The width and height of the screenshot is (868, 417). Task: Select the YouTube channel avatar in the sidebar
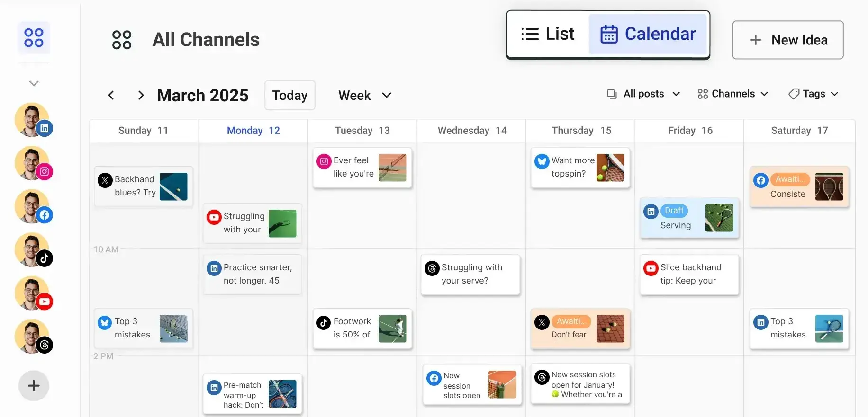click(x=33, y=293)
